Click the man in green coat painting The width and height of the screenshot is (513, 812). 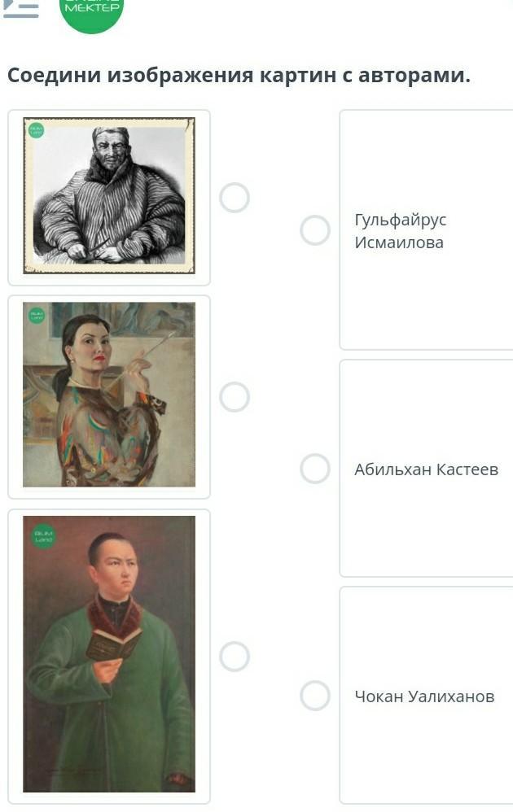[x=109, y=653]
